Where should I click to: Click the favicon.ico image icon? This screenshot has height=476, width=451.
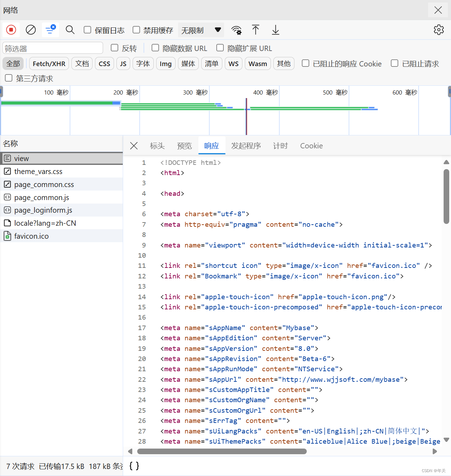[7, 236]
